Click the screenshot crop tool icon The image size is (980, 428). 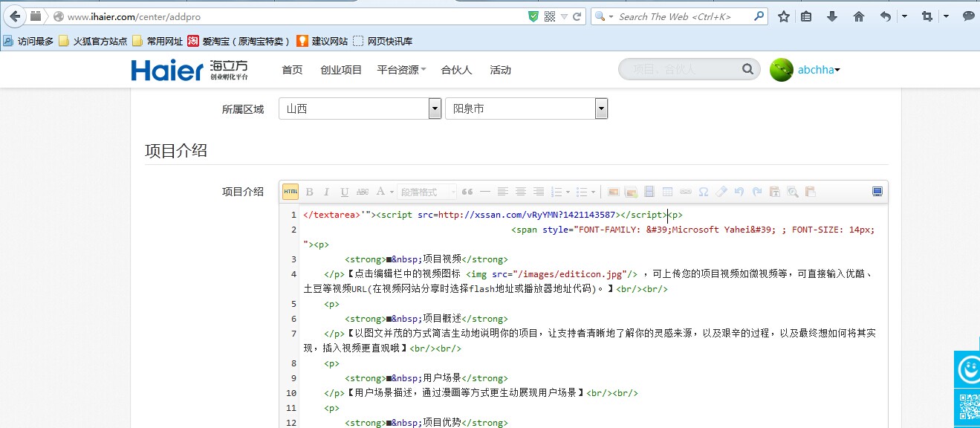927,16
